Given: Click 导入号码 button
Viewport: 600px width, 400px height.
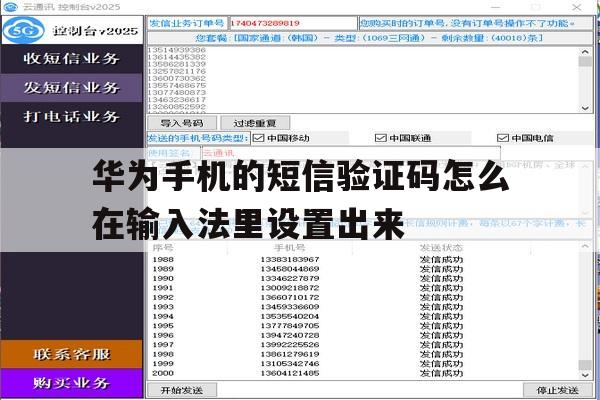Looking at the screenshot, I should 182,123.
